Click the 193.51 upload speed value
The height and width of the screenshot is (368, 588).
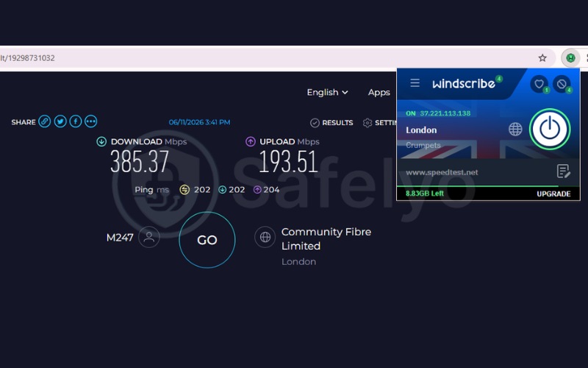click(x=288, y=162)
